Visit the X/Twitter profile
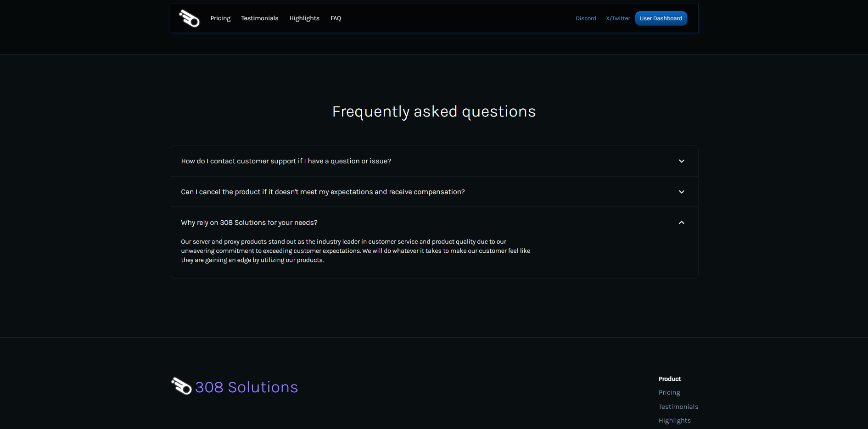Screen dimensions: 868x429 (618, 18)
